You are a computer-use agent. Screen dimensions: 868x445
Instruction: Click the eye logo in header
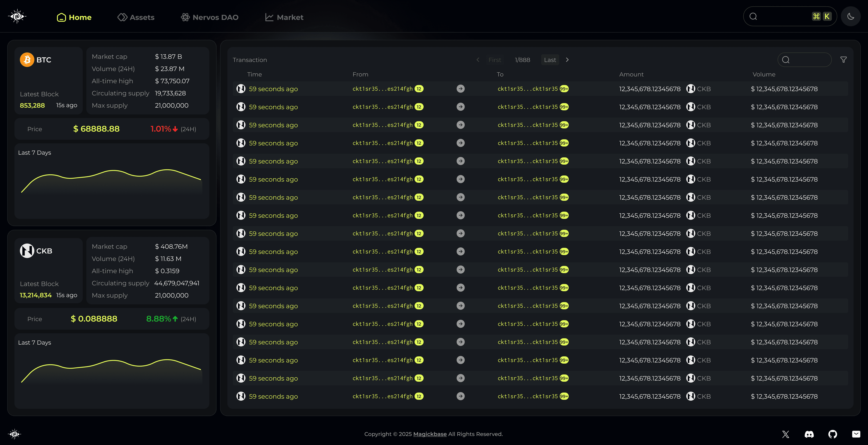coord(17,16)
